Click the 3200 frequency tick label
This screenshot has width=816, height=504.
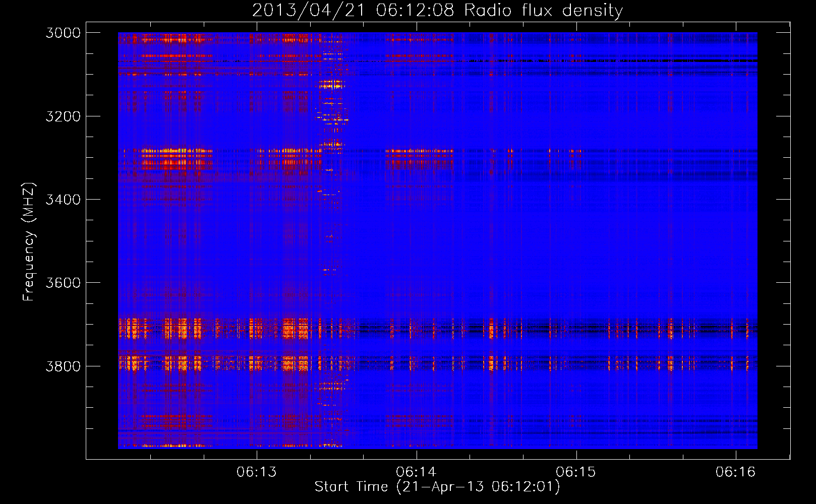[63, 116]
